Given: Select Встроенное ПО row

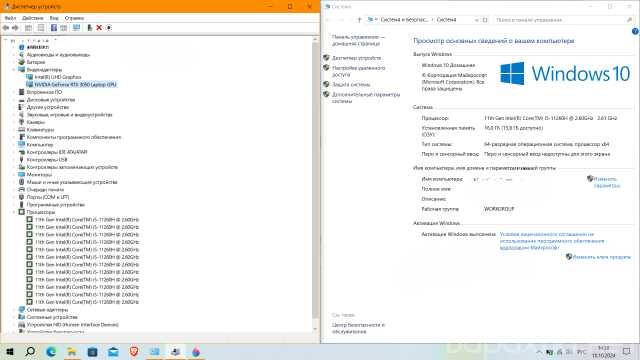Looking at the screenshot, I should (x=44, y=92).
